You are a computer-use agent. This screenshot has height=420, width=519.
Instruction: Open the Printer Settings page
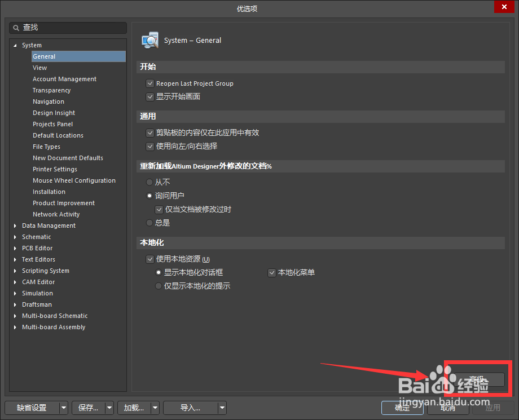55,169
